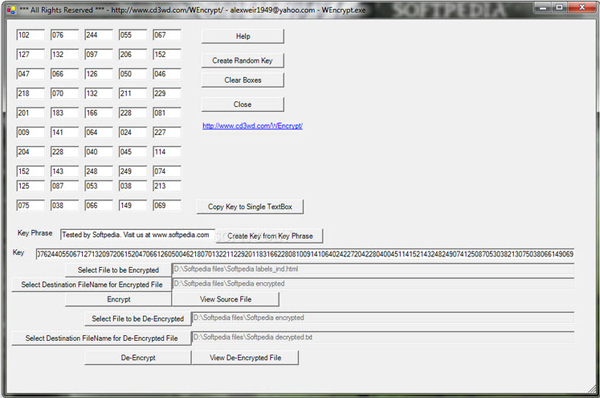Open the Help button
This screenshot has height=398, width=600.
[243, 36]
